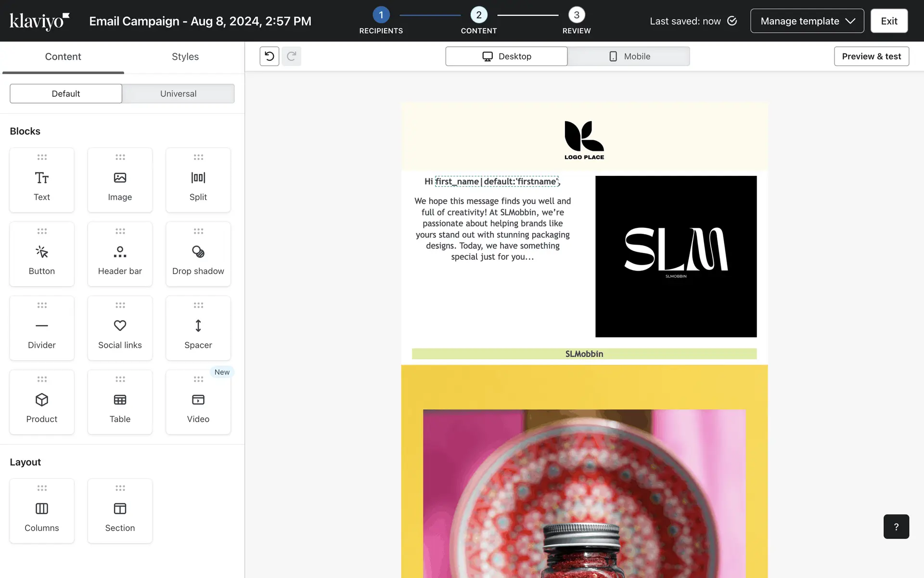The height and width of the screenshot is (578, 924).
Task: Toggle blocks to Universal
Action: click(178, 93)
